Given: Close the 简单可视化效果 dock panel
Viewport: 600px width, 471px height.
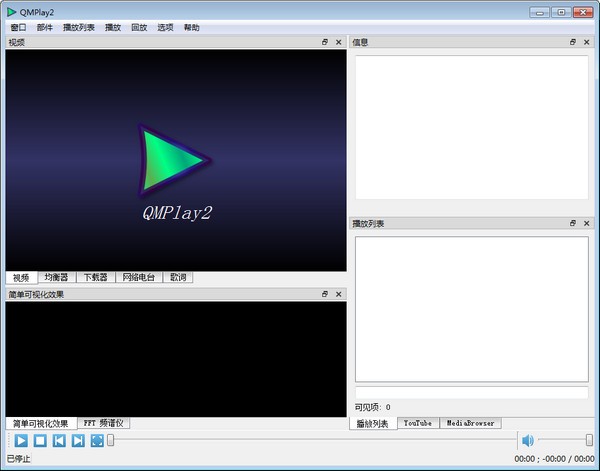Looking at the screenshot, I should [x=339, y=294].
